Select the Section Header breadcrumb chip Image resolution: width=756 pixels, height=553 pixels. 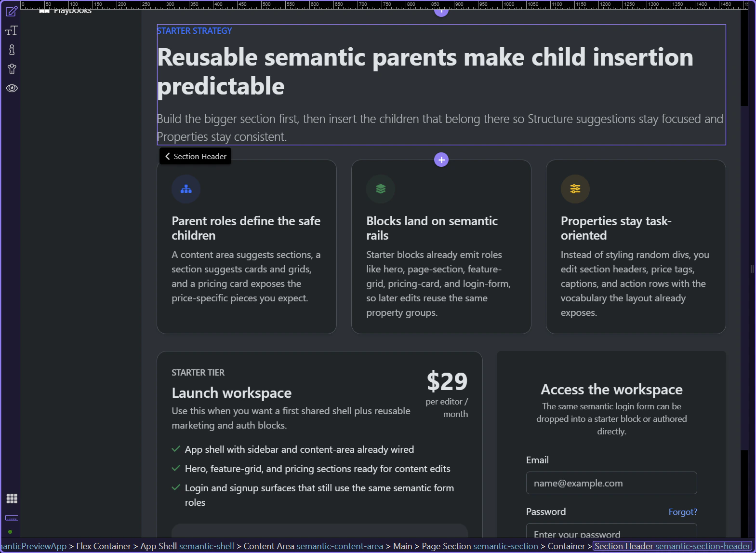pos(672,546)
